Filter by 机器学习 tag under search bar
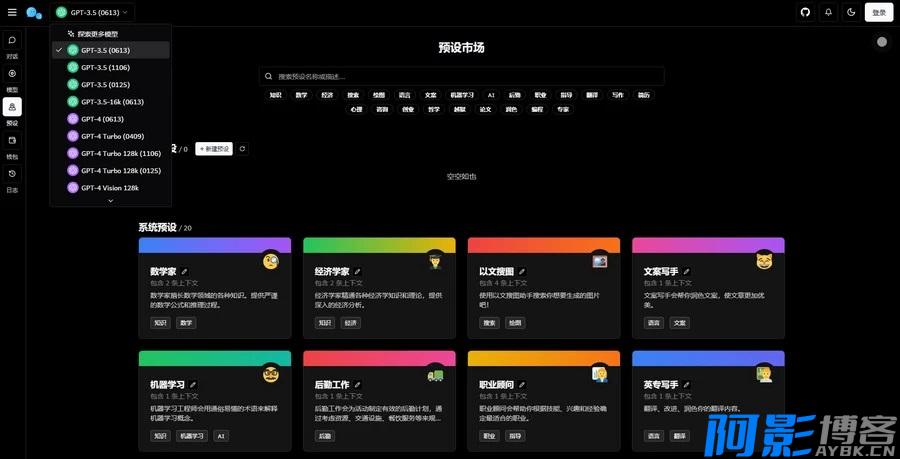900x459 pixels. click(461, 95)
